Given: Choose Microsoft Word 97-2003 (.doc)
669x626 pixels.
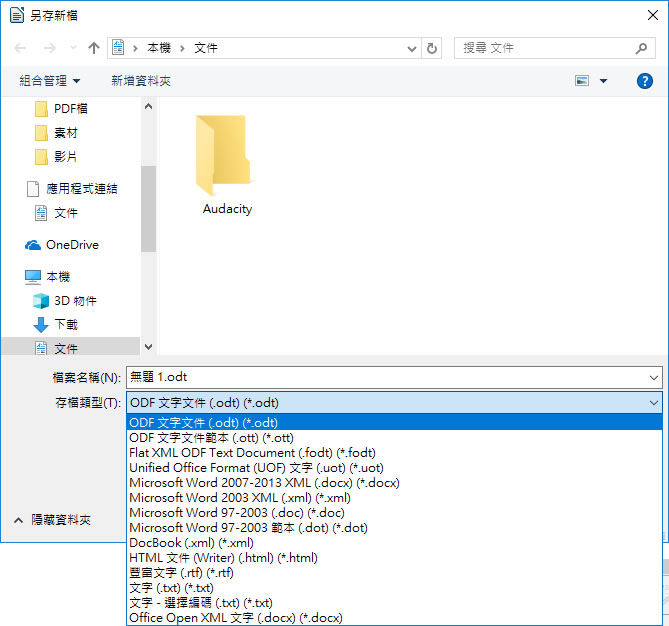Looking at the screenshot, I should (x=394, y=512).
